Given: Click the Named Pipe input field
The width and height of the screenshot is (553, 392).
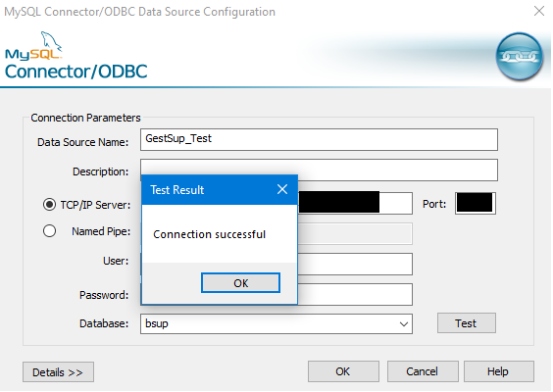Looking at the screenshot, I should (x=355, y=233).
